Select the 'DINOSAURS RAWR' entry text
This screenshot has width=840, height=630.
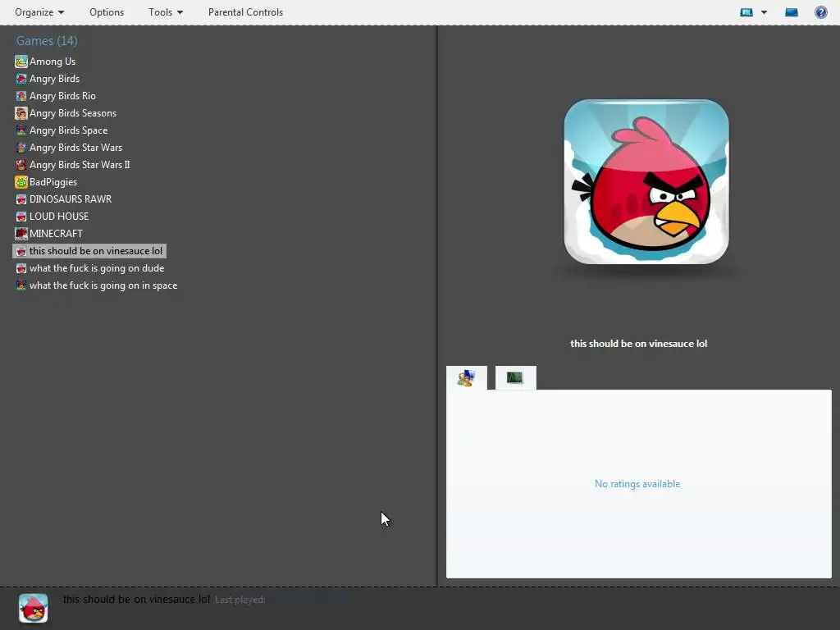(x=71, y=199)
